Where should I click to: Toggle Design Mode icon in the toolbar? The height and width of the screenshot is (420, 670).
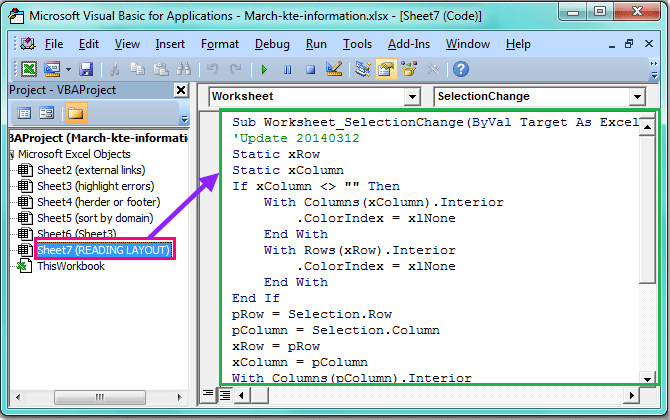point(335,69)
